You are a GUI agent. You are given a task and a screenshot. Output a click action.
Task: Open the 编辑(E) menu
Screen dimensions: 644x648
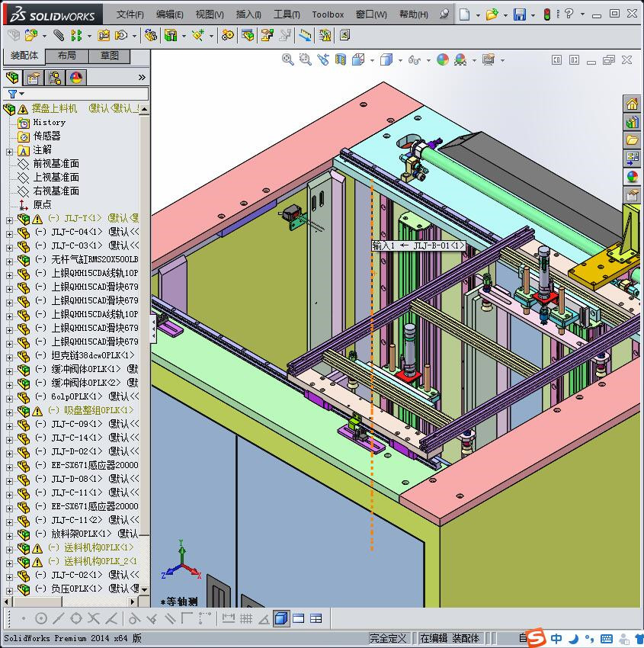(x=169, y=14)
